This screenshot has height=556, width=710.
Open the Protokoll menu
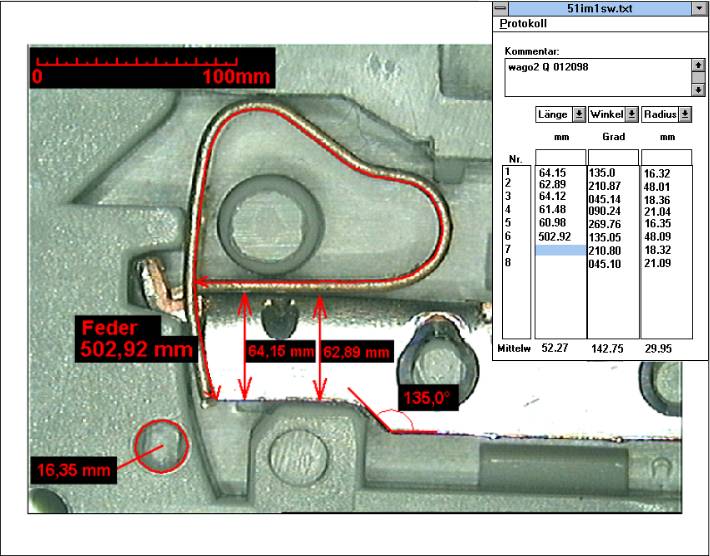coord(523,24)
